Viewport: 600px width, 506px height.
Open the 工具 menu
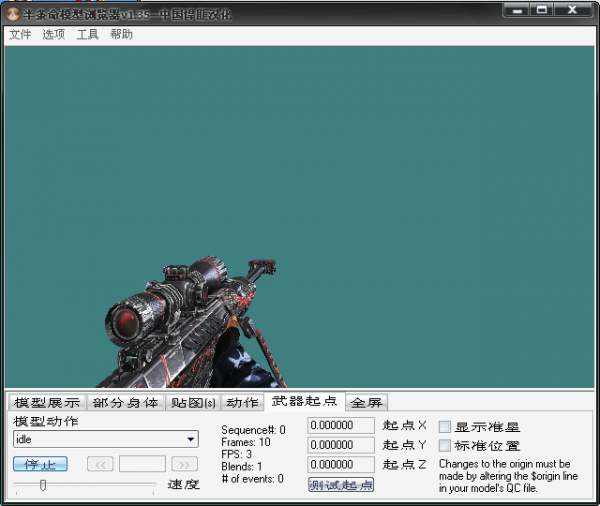pos(88,35)
